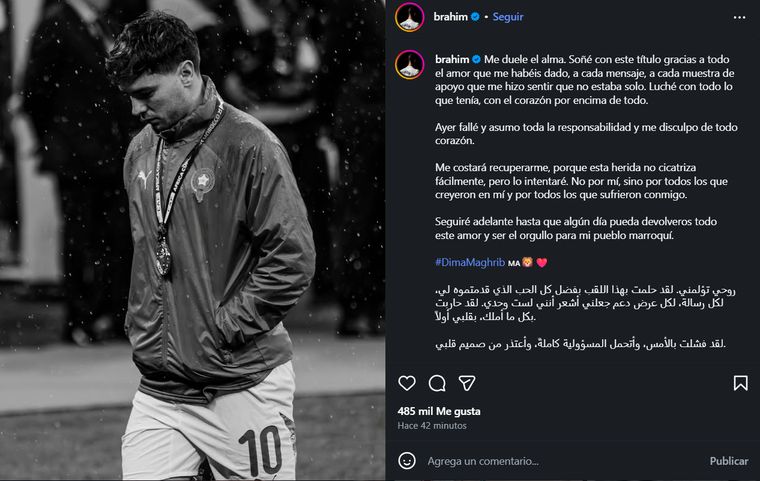This screenshot has height=481, width=760.
Task: Like the post with the heart icon
Action: point(407,383)
